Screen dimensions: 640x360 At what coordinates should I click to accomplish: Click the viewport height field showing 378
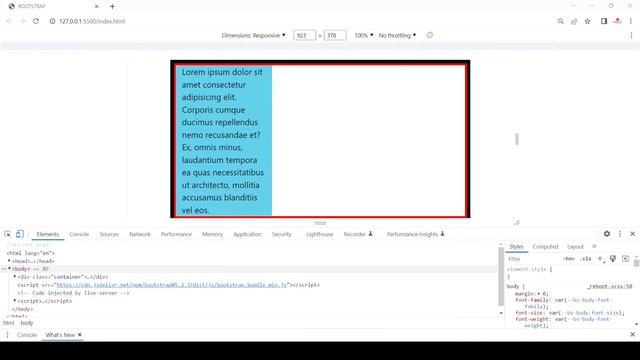pos(335,36)
